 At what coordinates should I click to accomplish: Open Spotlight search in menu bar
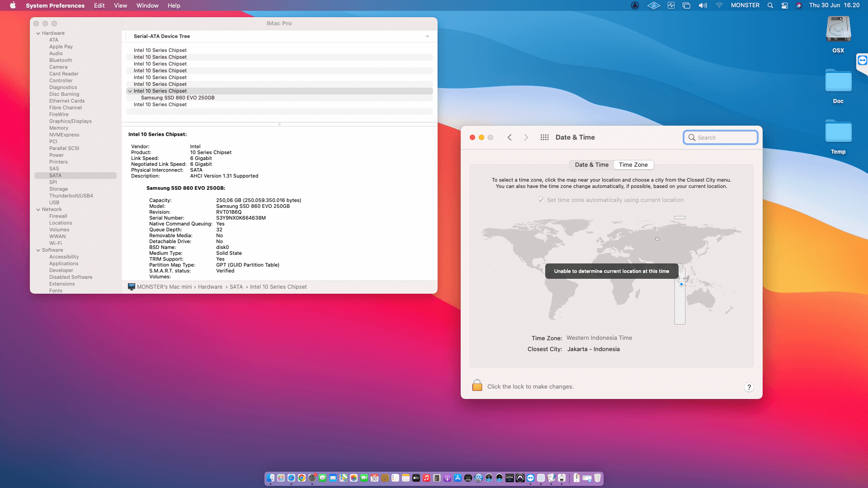770,5
